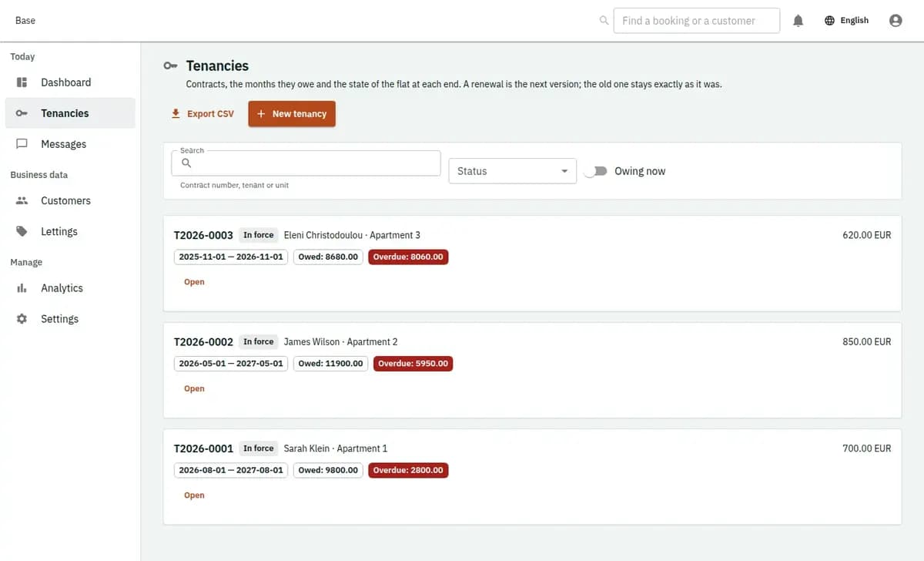Click the Dashboard icon in sidebar
The image size is (924, 561).
pos(22,82)
